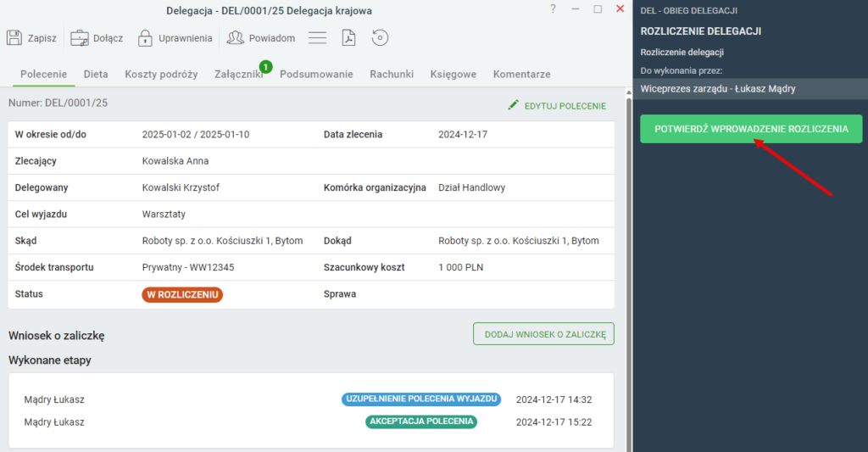Click the Wniosek o zaliczkę section heading
868x452 pixels.
[57, 336]
